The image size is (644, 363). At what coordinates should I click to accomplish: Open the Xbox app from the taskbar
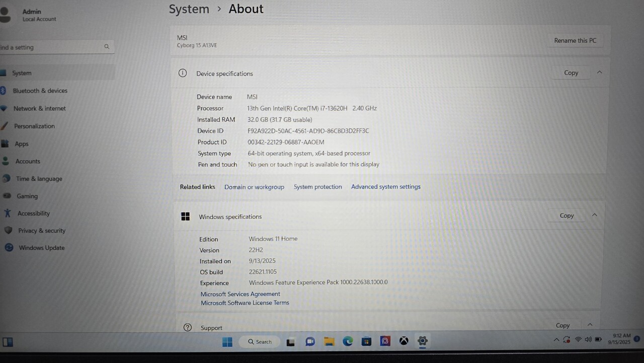coord(404,341)
